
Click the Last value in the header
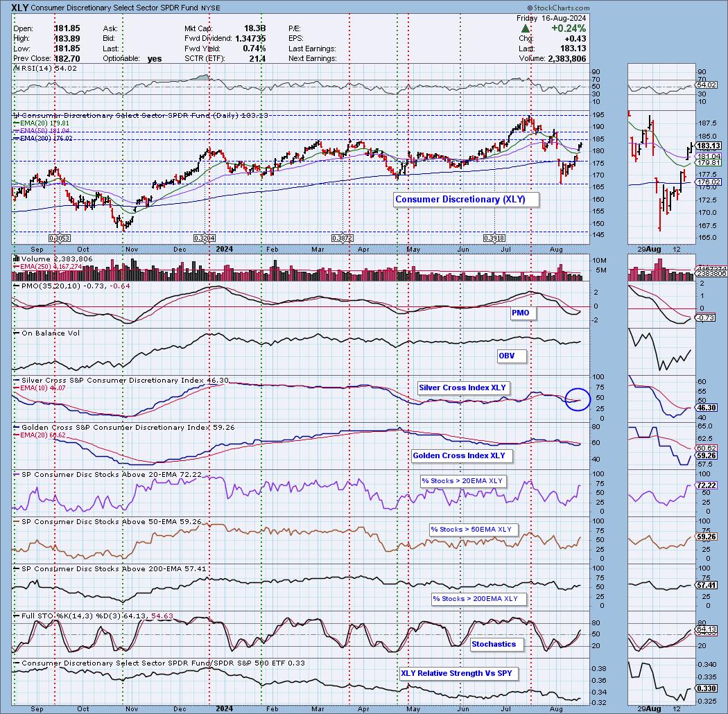point(573,49)
